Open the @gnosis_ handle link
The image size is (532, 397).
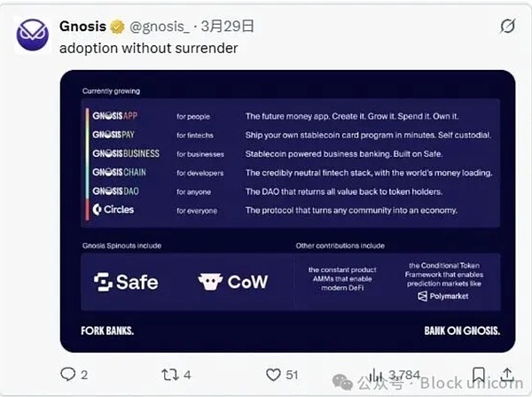[x=160, y=27]
